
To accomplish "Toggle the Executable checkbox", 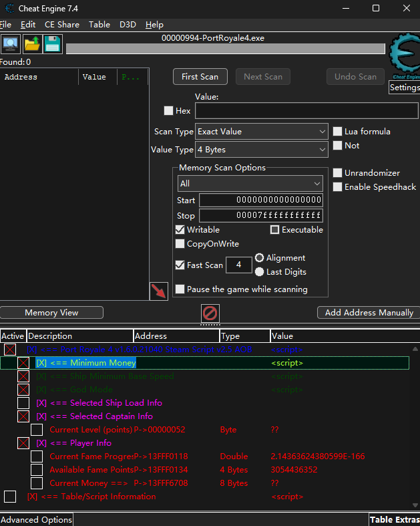I will [x=274, y=229].
